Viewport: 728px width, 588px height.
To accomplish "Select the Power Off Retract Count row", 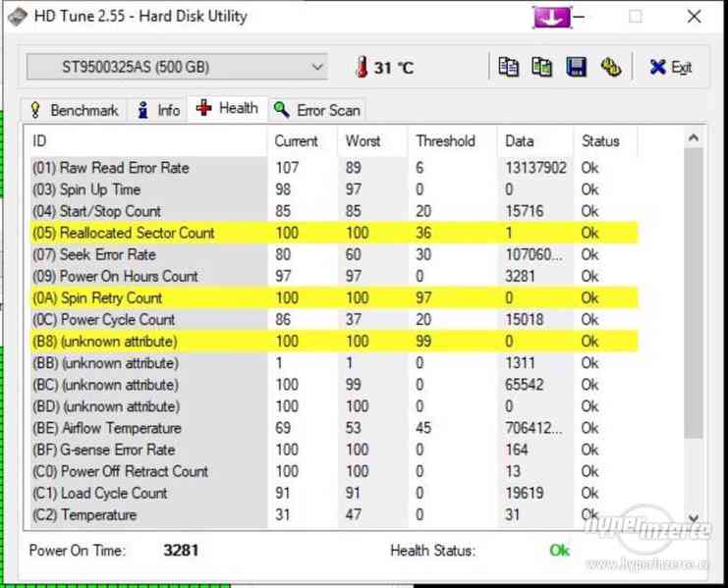I will tap(334, 471).
